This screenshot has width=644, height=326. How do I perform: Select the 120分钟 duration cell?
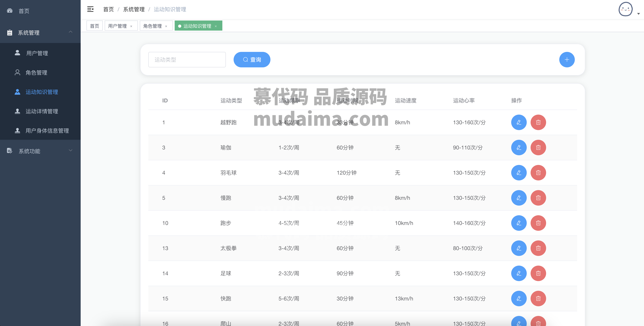point(346,173)
